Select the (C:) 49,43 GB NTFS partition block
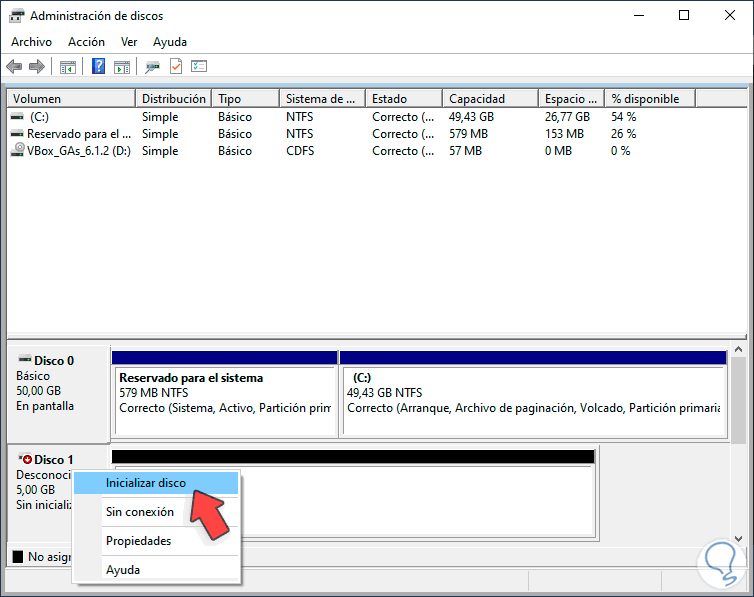The height and width of the screenshot is (597, 754). coord(533,394)
